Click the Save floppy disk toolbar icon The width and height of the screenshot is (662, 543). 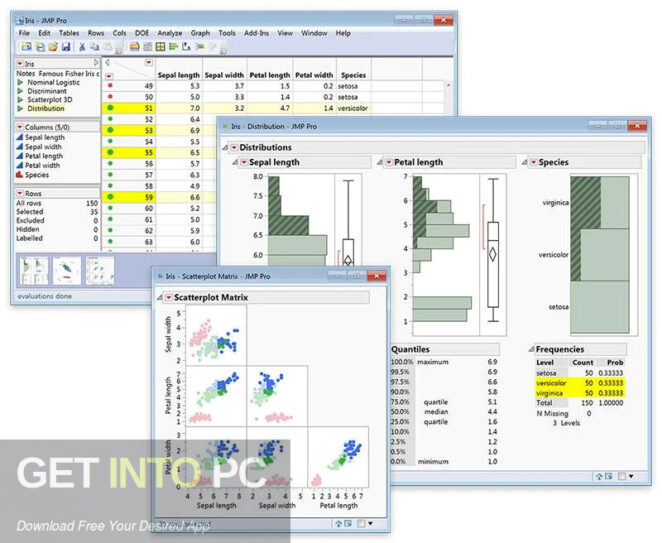pos(66,46)
